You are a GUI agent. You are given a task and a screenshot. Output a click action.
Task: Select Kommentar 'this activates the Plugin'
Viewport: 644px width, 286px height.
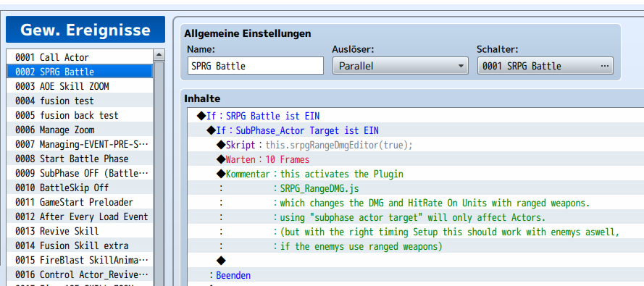click(x=416, y=174)
